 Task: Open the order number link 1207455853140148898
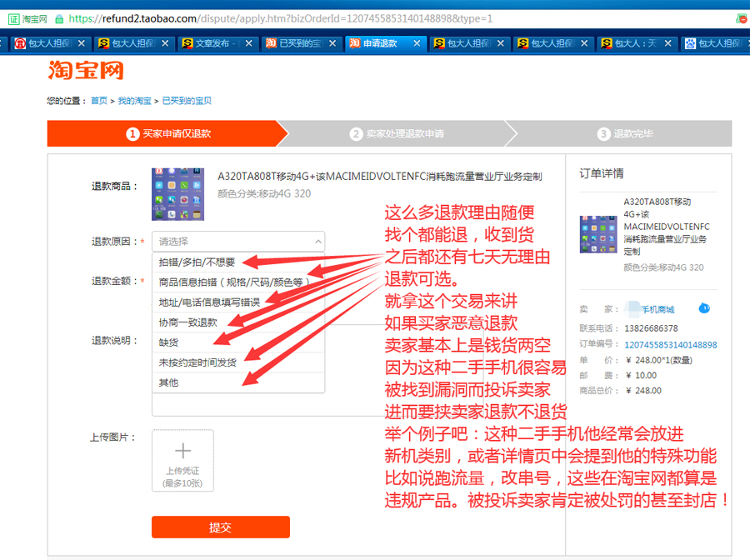pos(670,345)
